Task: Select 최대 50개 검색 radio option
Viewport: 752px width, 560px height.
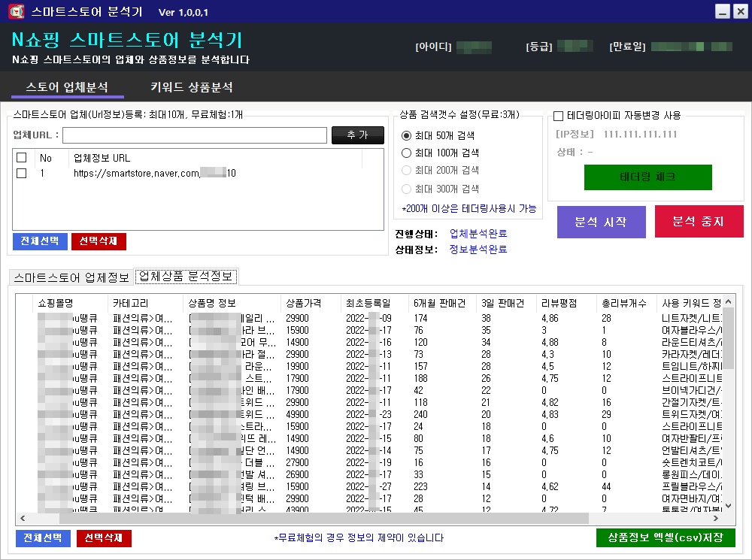Action: tap(406, 136)
